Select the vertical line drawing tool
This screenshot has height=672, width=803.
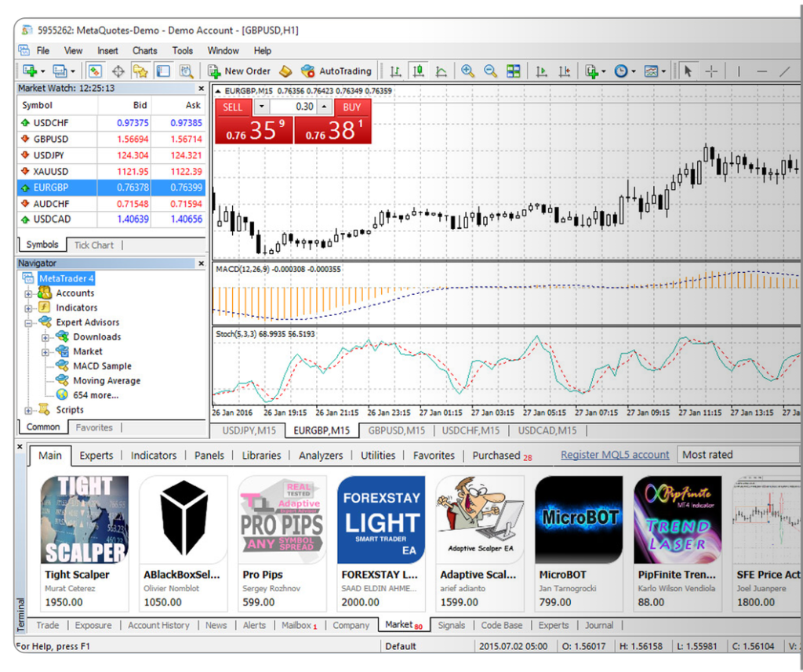click(739, 71)
